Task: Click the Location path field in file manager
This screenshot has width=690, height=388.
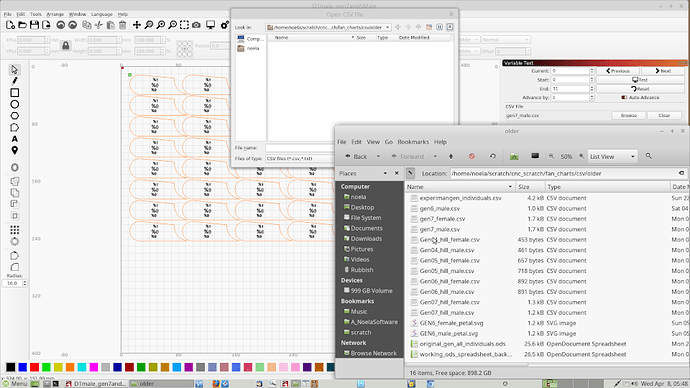Action: click(563, 173)
